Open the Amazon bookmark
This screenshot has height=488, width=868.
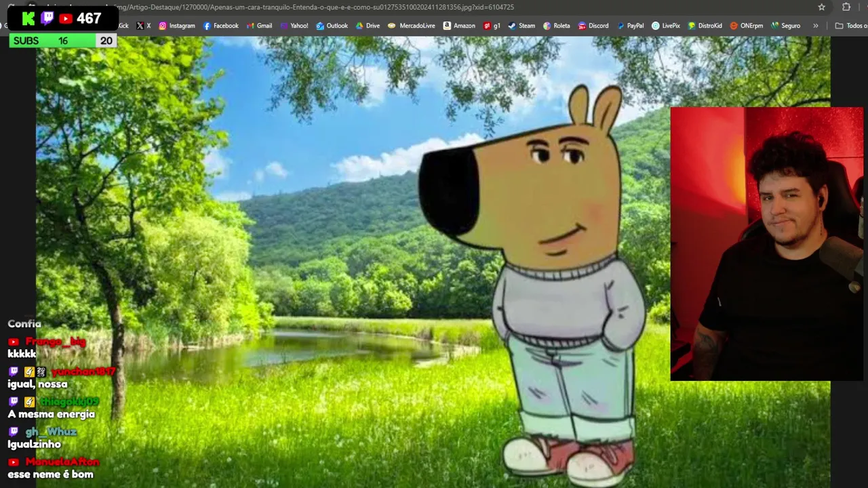point(459,26)
